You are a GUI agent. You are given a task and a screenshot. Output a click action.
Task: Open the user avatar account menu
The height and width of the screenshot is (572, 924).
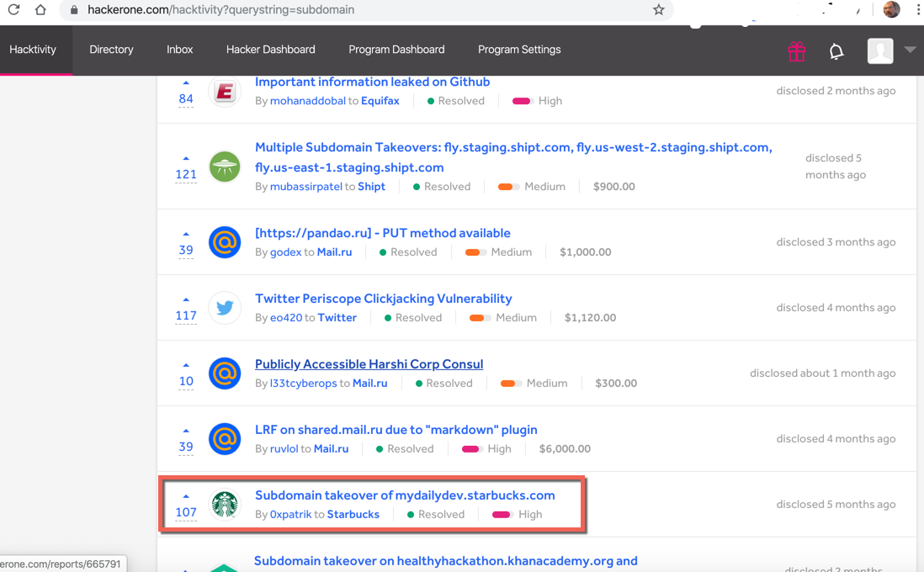[880, 50]
